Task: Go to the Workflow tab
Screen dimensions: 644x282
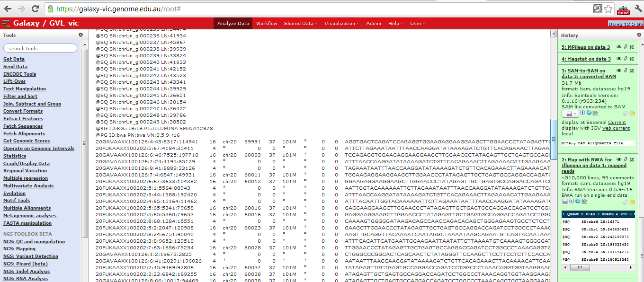Action: point(267,24)
